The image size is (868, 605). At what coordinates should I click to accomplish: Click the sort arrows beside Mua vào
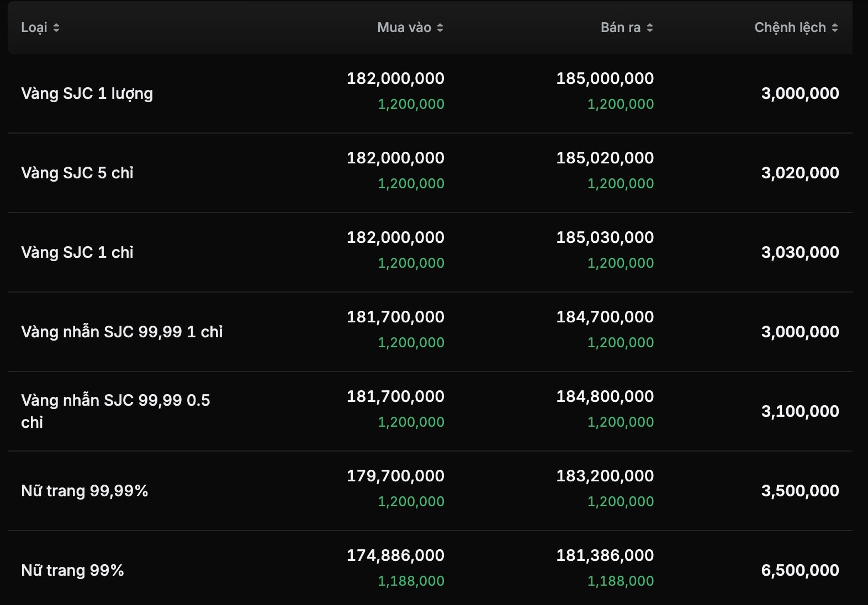click(440, 28)
